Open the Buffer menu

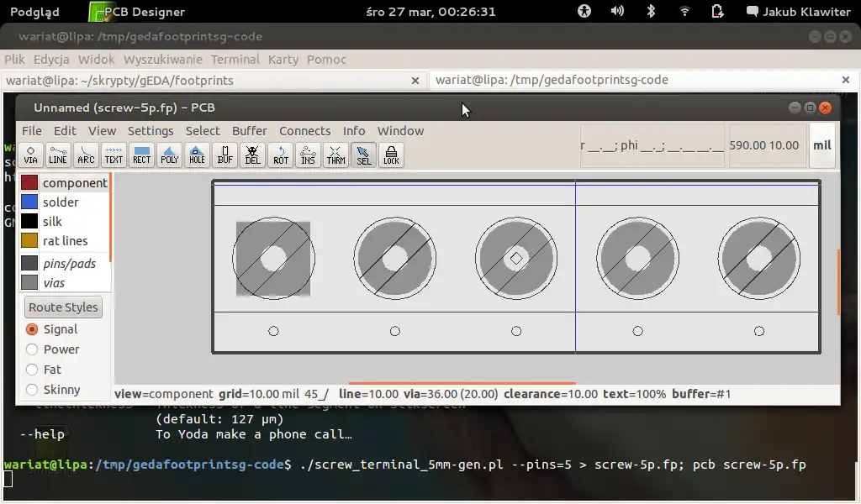pyautogui.click(x=249, y=131)
